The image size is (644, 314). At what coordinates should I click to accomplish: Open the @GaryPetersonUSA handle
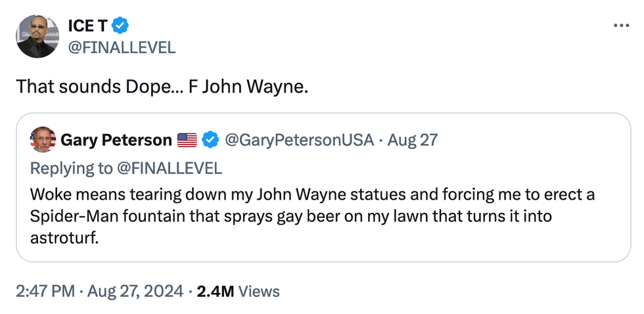[300, 140]
